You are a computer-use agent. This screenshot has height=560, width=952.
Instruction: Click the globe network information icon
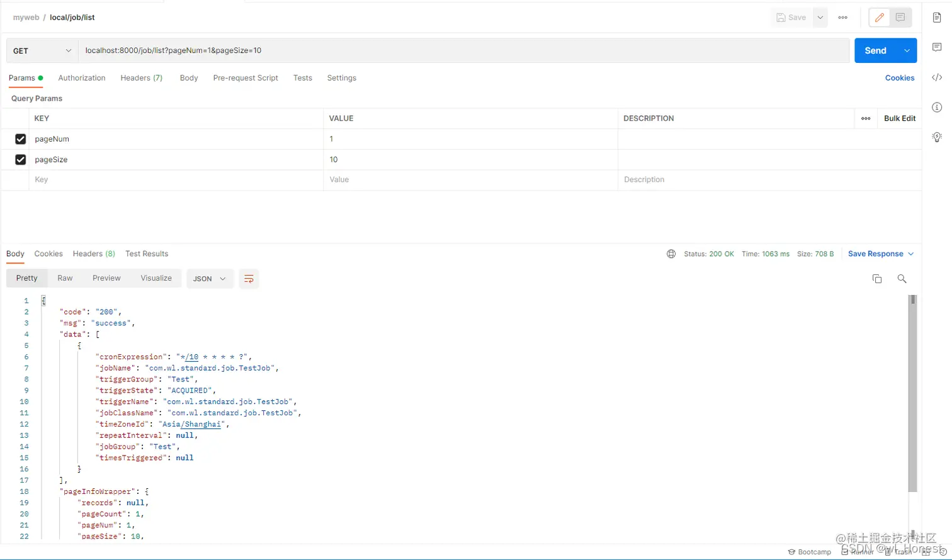671,254
